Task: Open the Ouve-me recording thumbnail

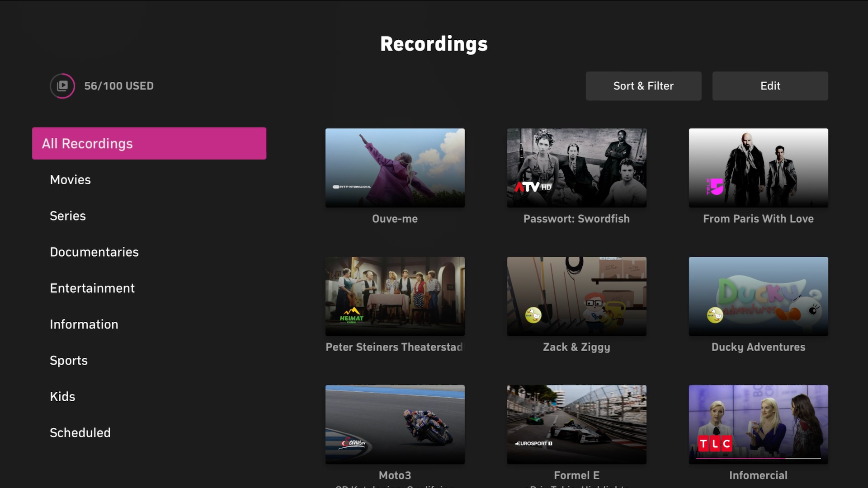Action: [395, 168]
